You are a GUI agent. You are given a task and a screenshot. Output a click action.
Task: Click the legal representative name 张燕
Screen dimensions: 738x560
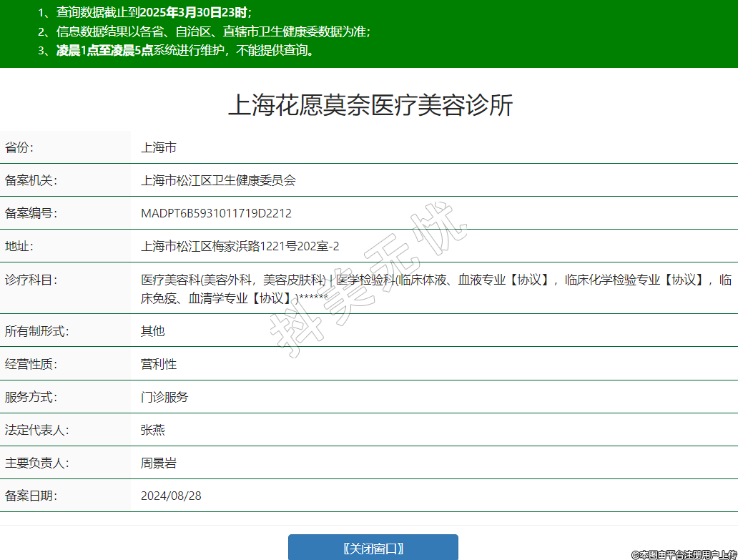pos(152,430)
